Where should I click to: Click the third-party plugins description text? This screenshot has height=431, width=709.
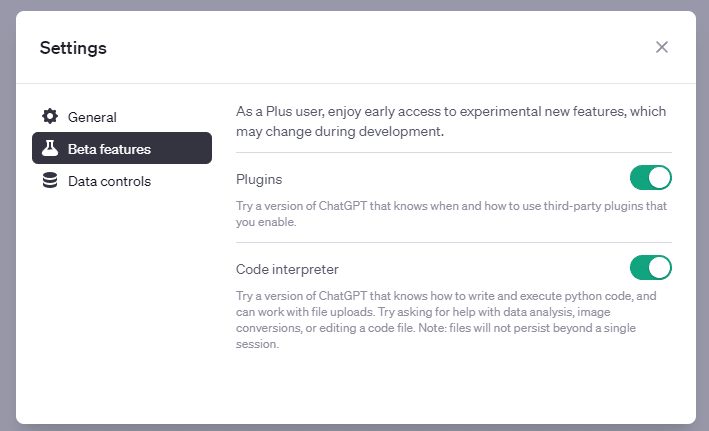[451, 214]
